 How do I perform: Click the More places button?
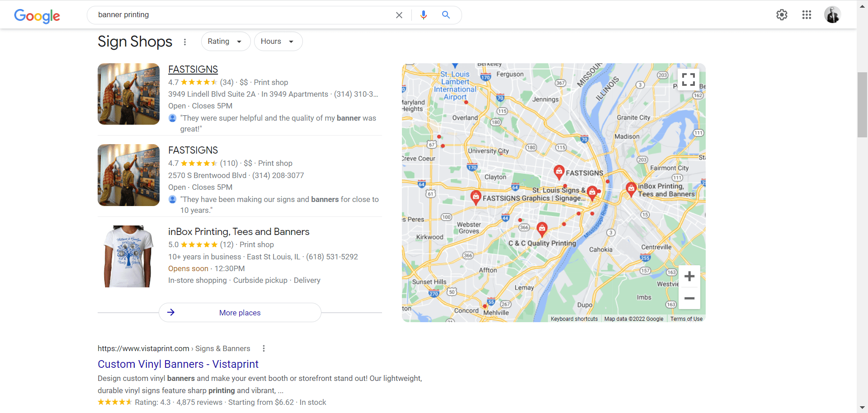tap(240, 313)
